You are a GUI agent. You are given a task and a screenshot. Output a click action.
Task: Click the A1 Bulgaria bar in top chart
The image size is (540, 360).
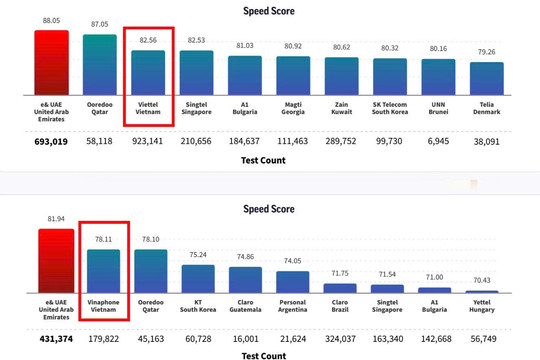pos(245,75)
